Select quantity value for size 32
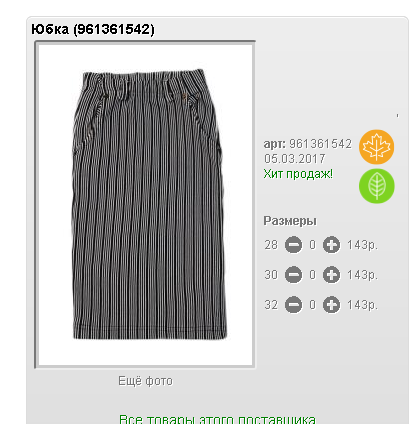The width and height of the screenshot is (418, 424). click(x=312, y=305)
